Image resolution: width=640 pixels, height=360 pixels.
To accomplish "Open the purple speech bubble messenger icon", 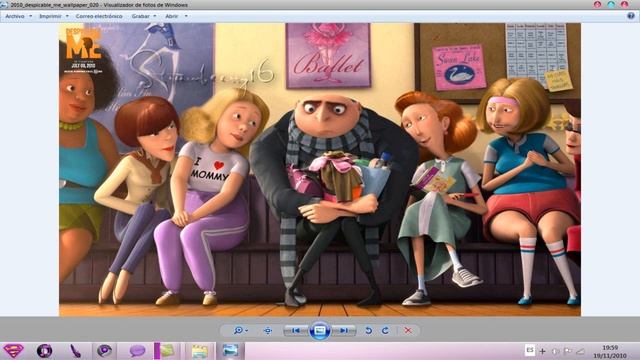I will click(137, 351).
